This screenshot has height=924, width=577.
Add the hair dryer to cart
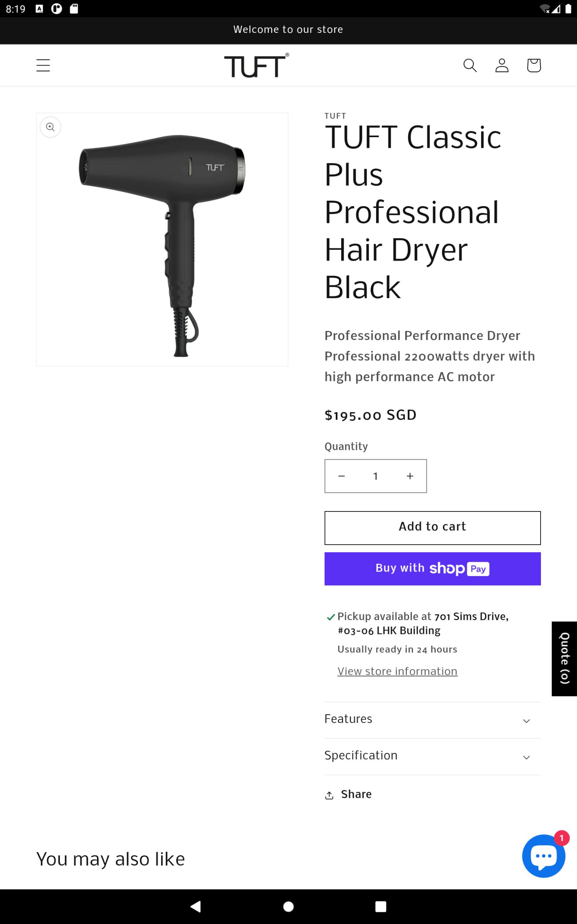point(432,528)
